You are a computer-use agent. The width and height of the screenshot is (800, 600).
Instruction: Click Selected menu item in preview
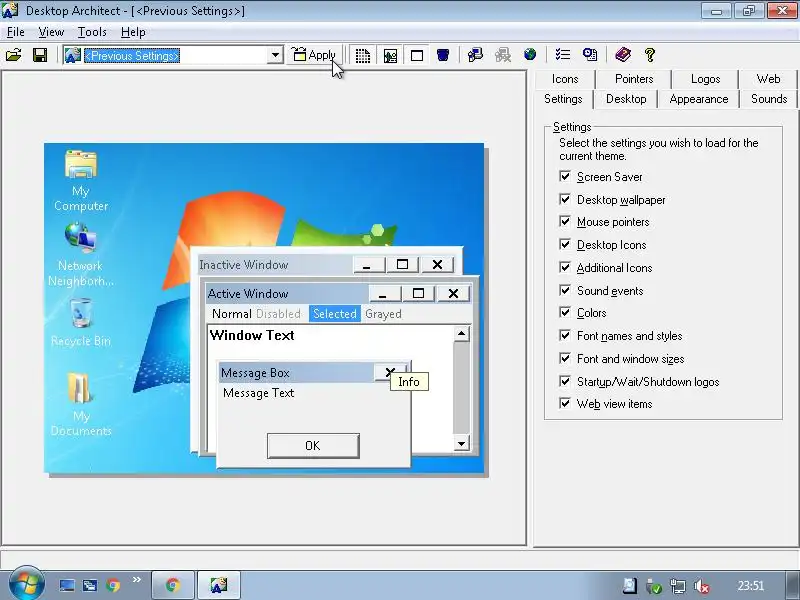tap(335, 314)
